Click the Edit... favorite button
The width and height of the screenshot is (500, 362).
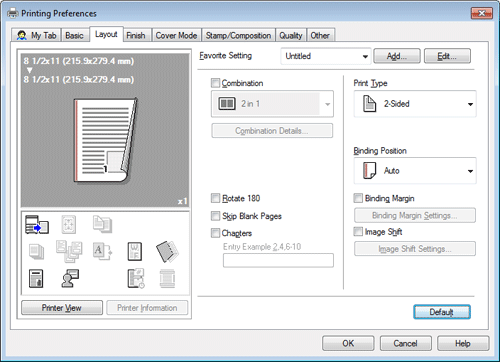447,56
